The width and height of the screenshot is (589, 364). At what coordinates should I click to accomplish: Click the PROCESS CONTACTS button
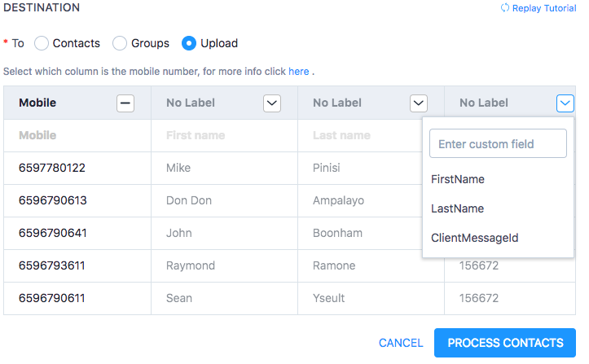pos(505,343)
